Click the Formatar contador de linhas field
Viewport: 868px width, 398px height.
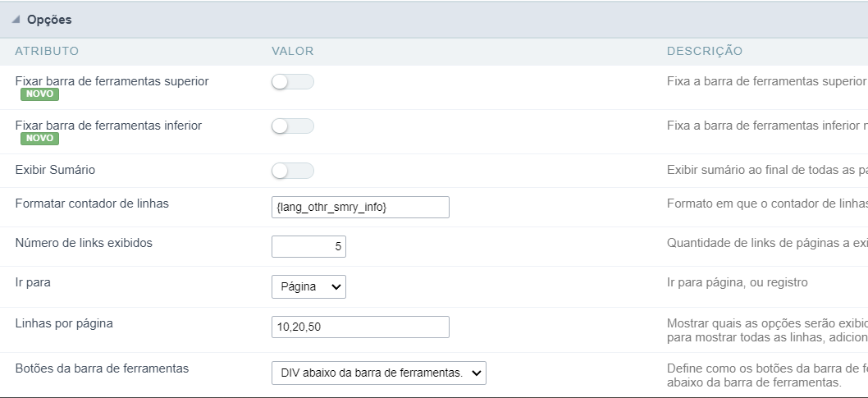pyautogui.click(x=360, y=208)
